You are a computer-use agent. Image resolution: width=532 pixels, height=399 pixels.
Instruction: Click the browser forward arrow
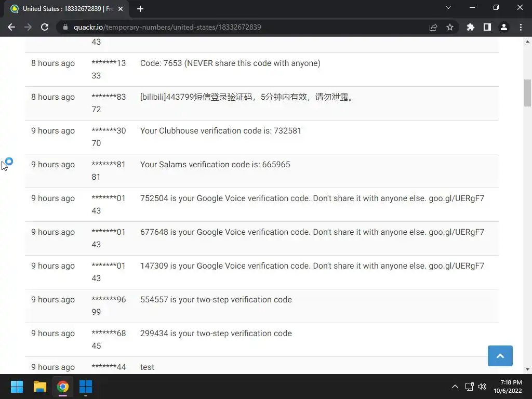tap(28, 27)
